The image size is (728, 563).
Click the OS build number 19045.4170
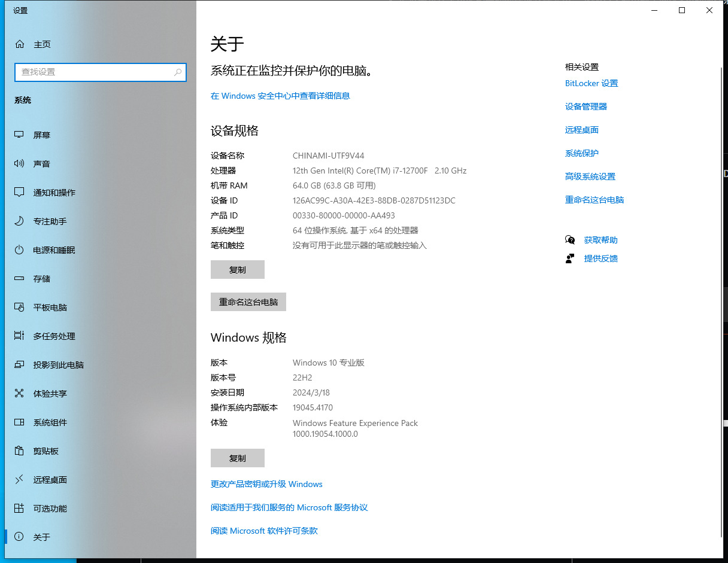pos(313,407)
